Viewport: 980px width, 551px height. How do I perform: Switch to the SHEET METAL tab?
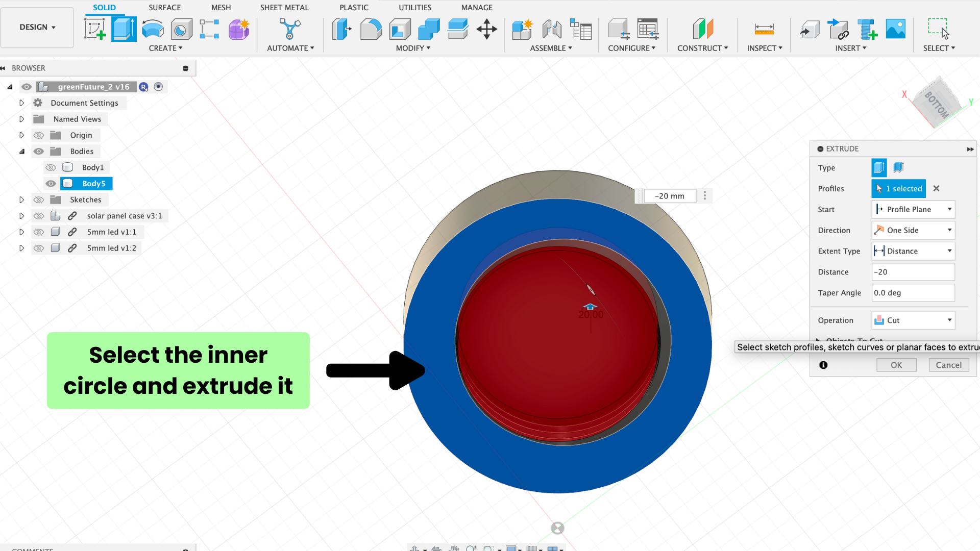(x=284, y=8)
